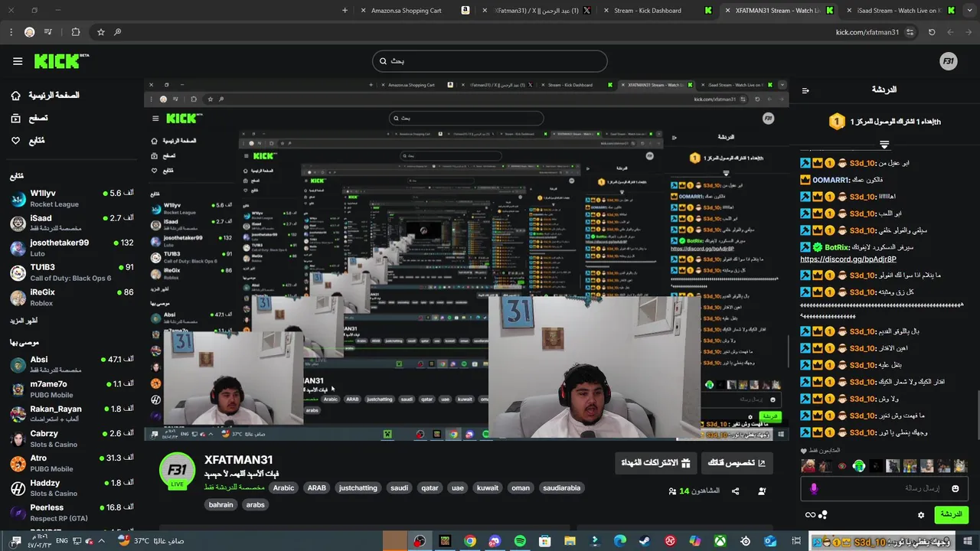The image size is (980, 551).
Task: Click the green chat send button
Action: click(x=951, y=514)
